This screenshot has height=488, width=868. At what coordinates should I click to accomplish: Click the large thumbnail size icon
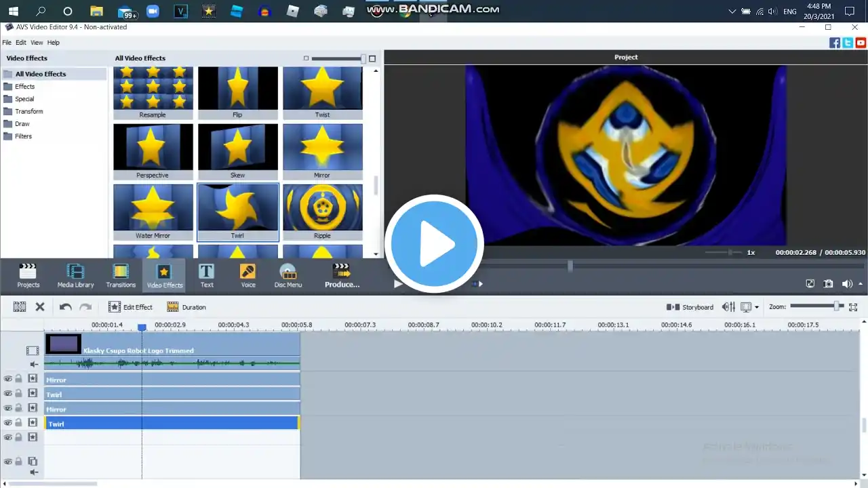pos(372,58)
